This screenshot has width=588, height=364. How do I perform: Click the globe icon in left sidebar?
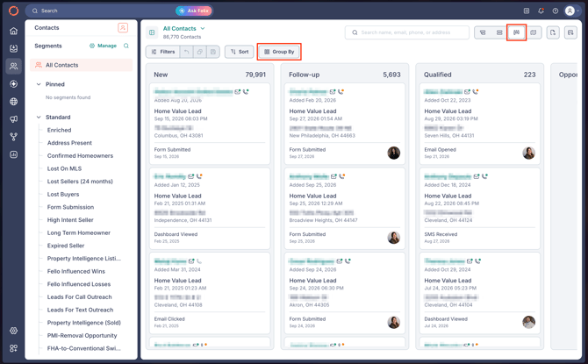[13, 102]
